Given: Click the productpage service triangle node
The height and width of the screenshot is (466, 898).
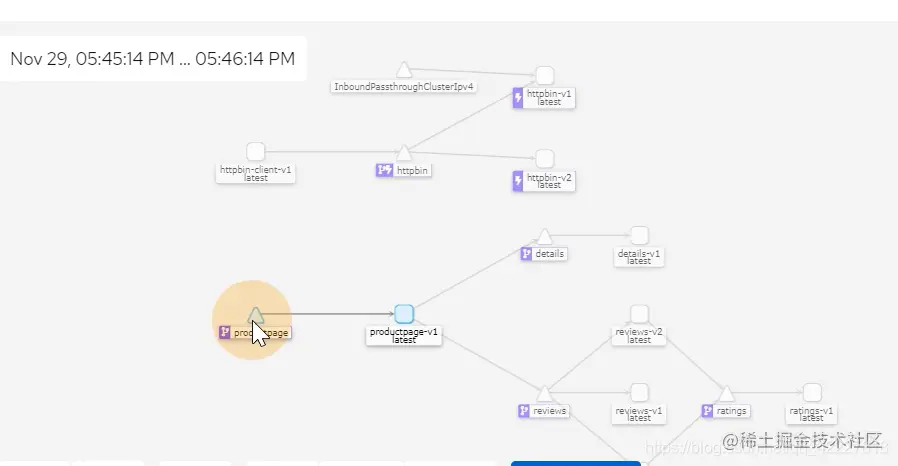Looking at the screenshot, I should pyautogui.click(x=255, y=315).
